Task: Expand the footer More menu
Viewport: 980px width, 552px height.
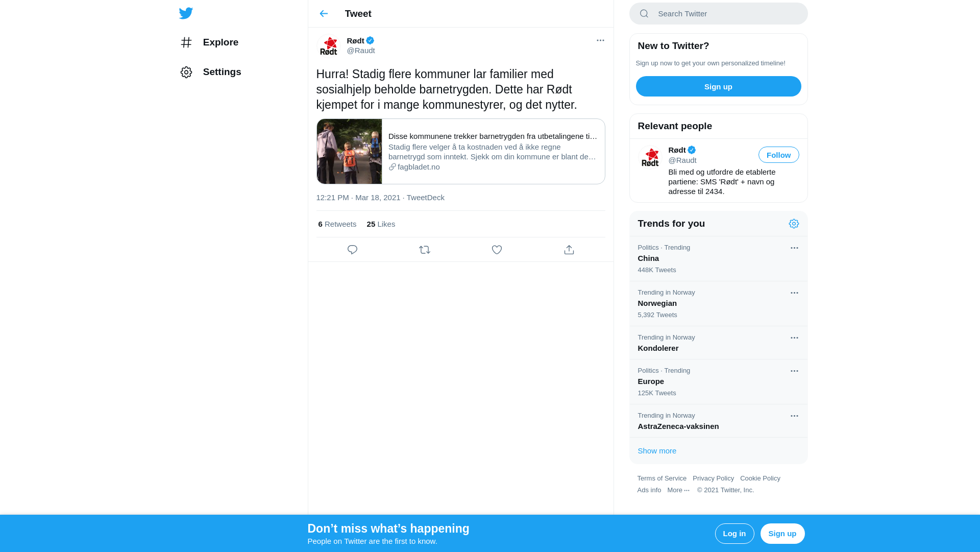Action: point(678,490)
